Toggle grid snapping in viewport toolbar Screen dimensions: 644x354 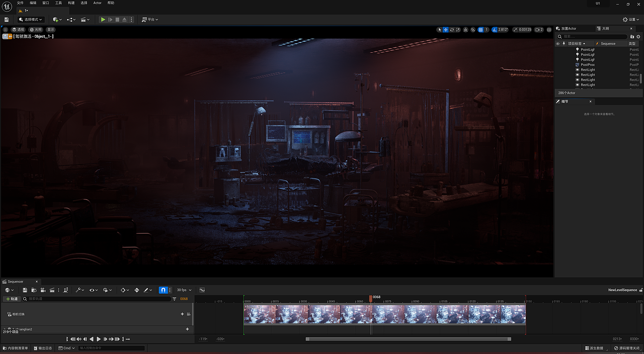click(x=480, y=30)
